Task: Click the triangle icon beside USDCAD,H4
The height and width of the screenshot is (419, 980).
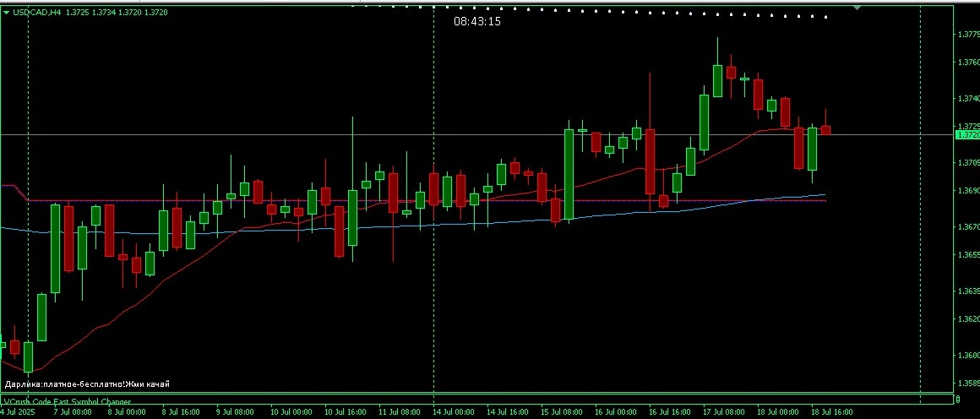Action: tap(6, 12)
